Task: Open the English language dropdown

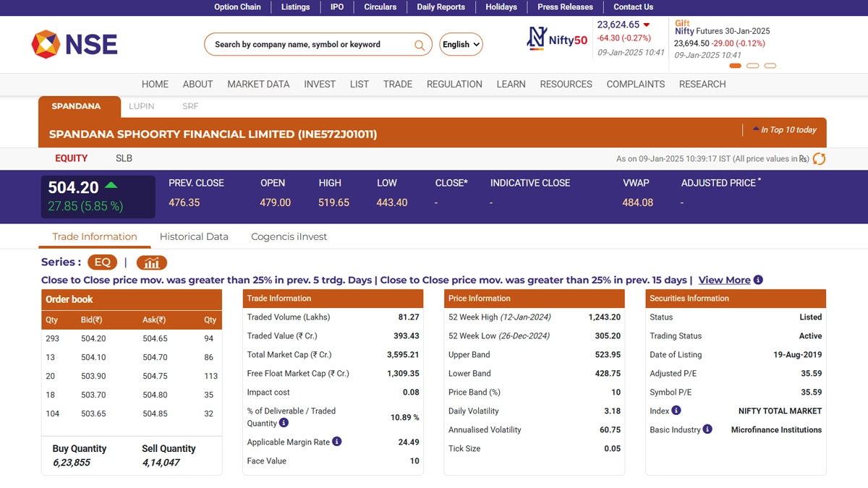Action: point(461,45)
